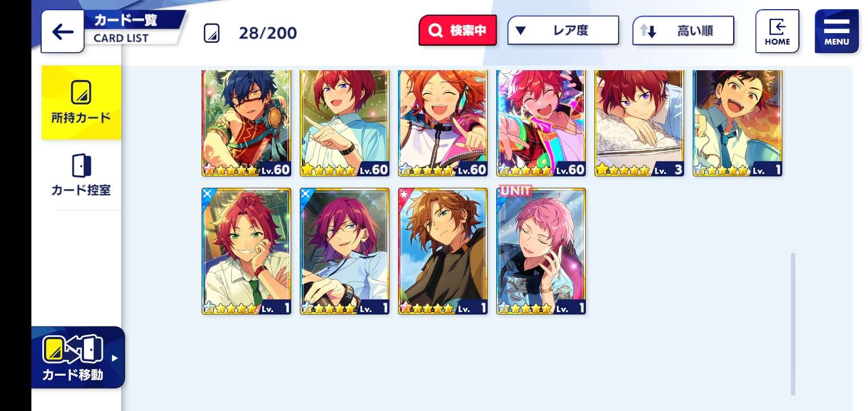868x411 pixels.
Task: Toggle the 高い順 sort order
Action: click(x=683, y=30)
